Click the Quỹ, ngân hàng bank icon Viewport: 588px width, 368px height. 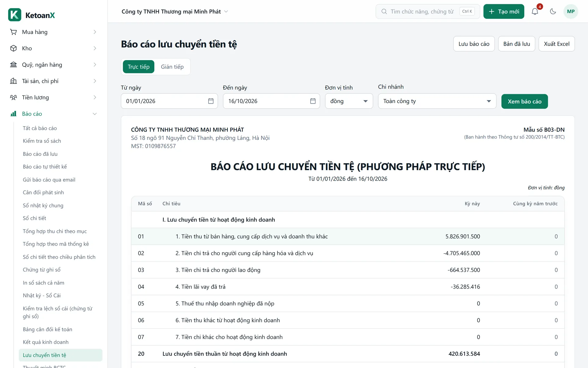click(x=13, y=65)
